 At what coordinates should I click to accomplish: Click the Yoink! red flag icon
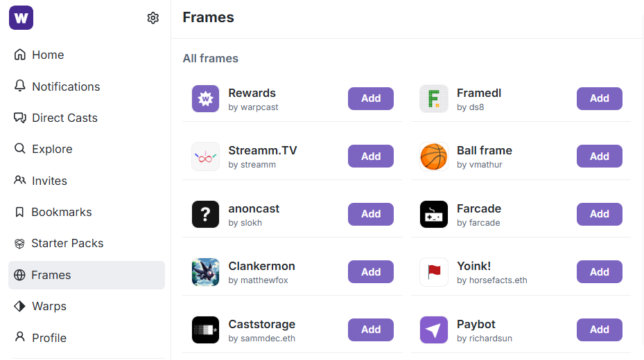point(434,272)
